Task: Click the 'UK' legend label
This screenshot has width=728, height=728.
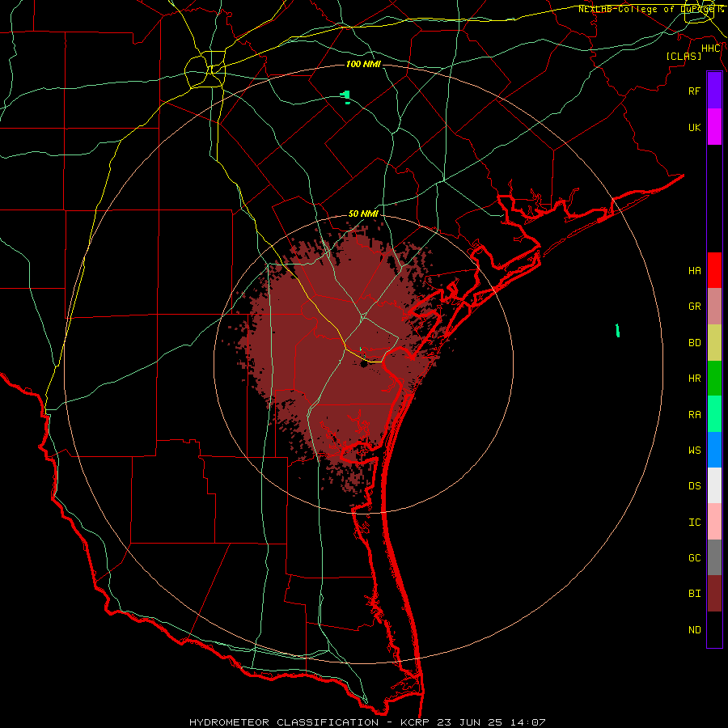Action: click(695, 127)
